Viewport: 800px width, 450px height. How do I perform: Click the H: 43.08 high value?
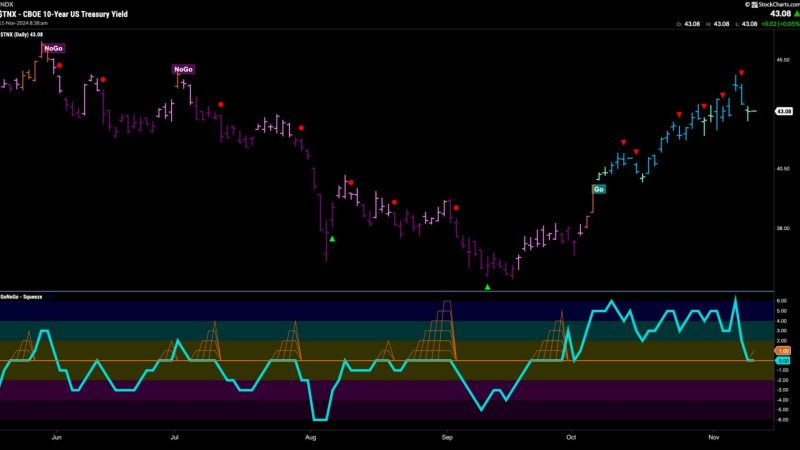click(x=718, y=24)
